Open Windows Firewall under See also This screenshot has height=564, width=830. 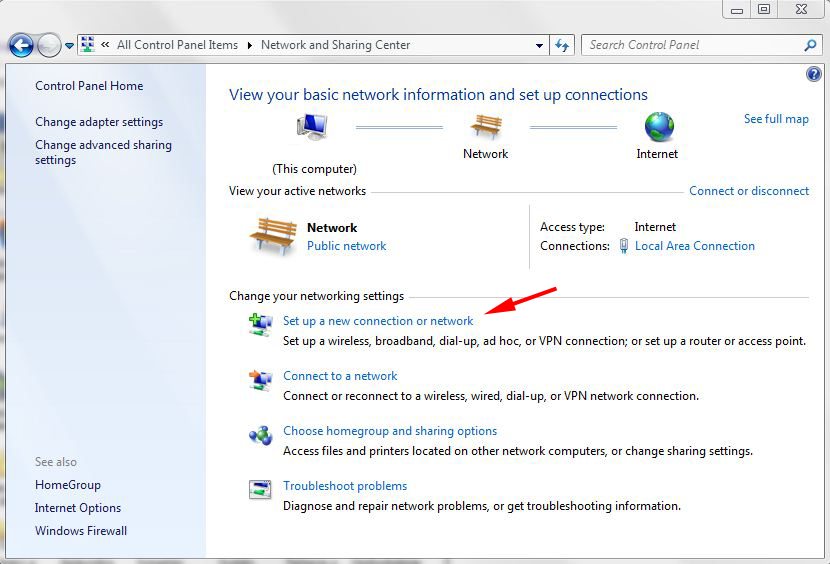pyautogui.click(x=81, y=531)
